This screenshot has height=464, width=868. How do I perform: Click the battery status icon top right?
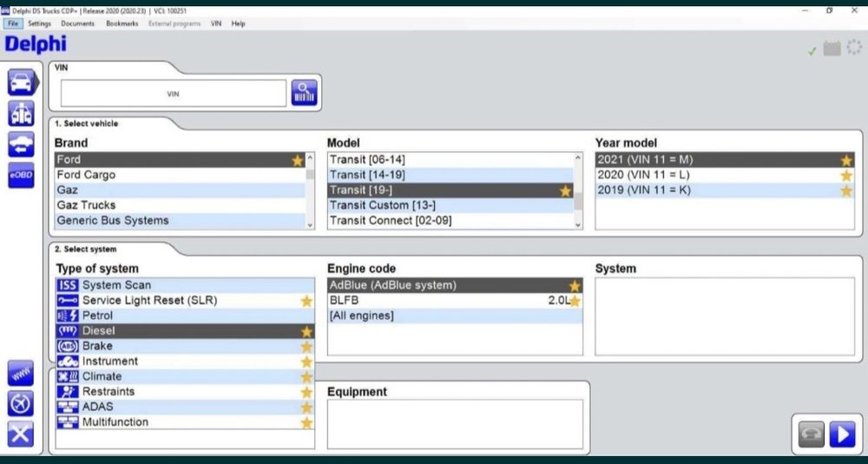click(832, 49)
